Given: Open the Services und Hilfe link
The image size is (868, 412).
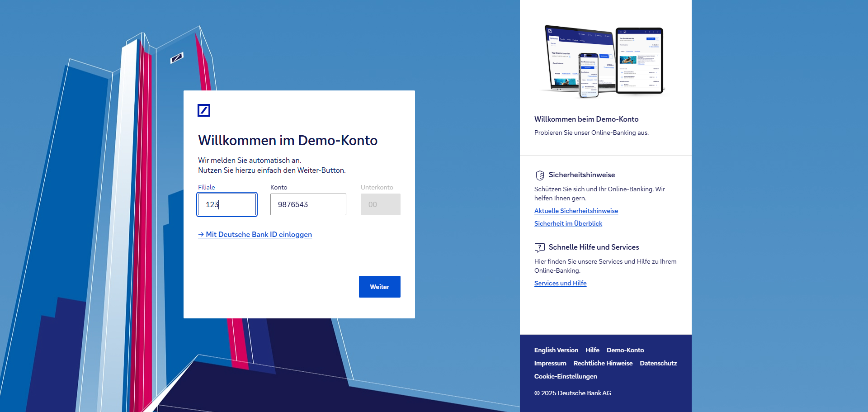Looking at the screenshot, I should pyautogui.click(x=561, y=283).
